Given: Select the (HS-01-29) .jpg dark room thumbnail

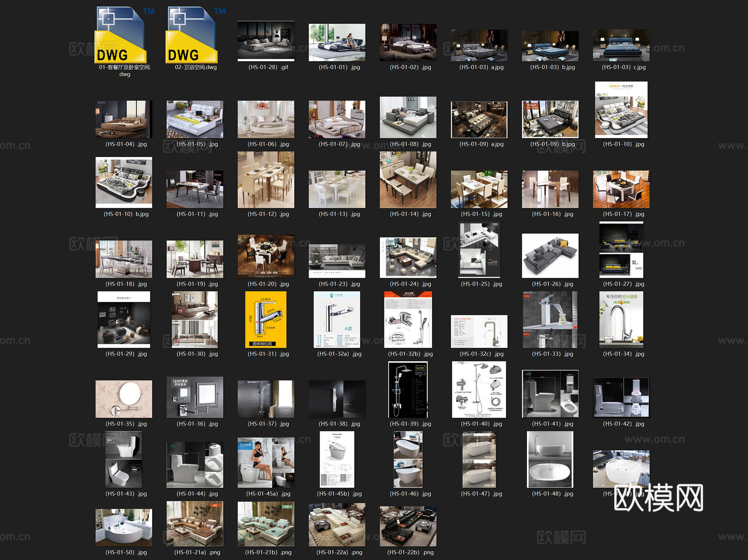Looking at the screenshot, I should (x=124, y=319).
